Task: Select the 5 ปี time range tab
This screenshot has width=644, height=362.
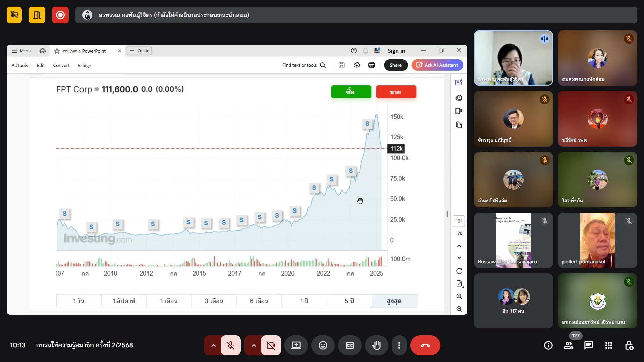Action: (349, 301)
